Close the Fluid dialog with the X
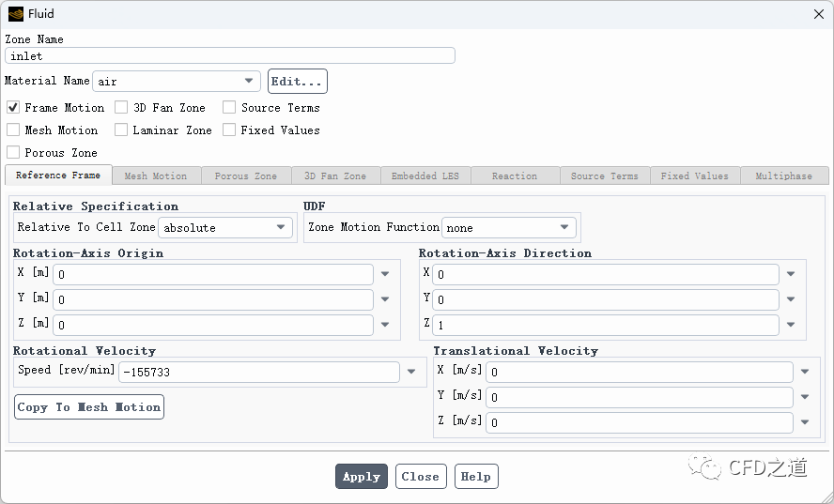Viewport: 834px width, 504px height. pyautogui.click(x=819, y=14)
